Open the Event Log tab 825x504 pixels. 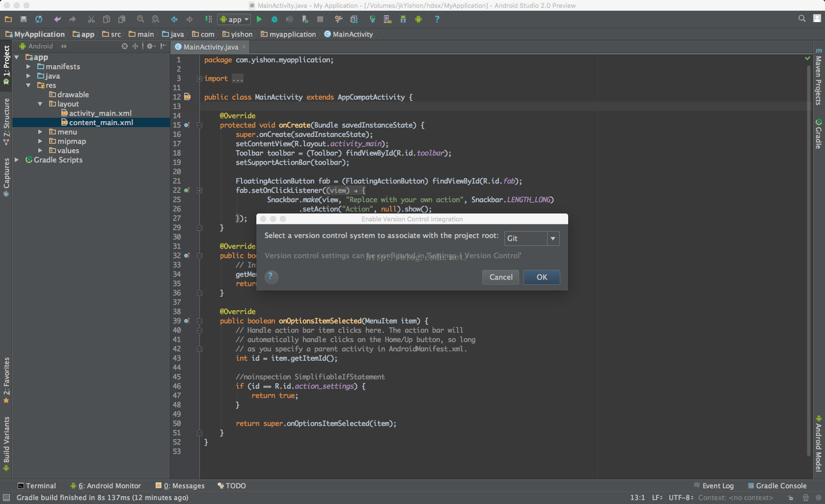coord(714,486)
